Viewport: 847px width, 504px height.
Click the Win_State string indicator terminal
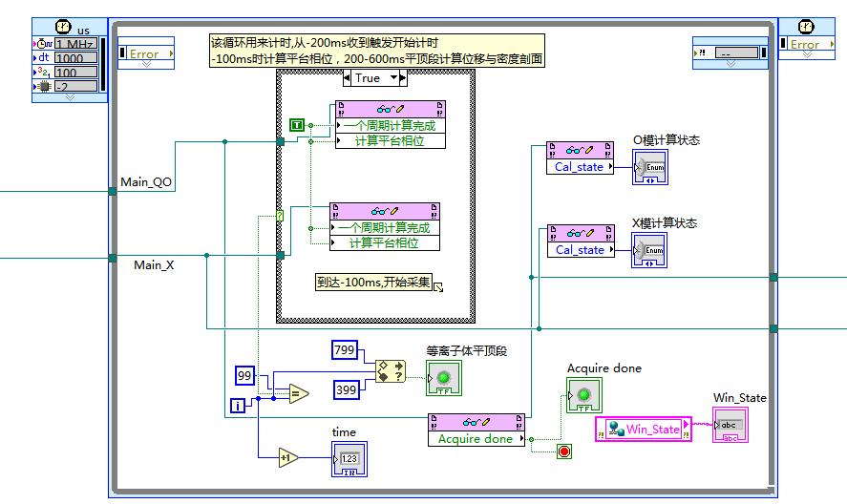point(731,425)
